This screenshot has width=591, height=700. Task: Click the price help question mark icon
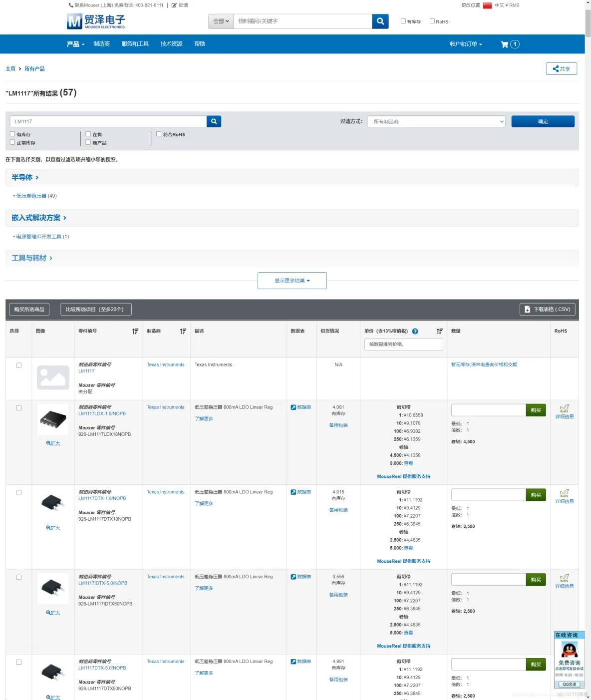click(x=415, y=332)
